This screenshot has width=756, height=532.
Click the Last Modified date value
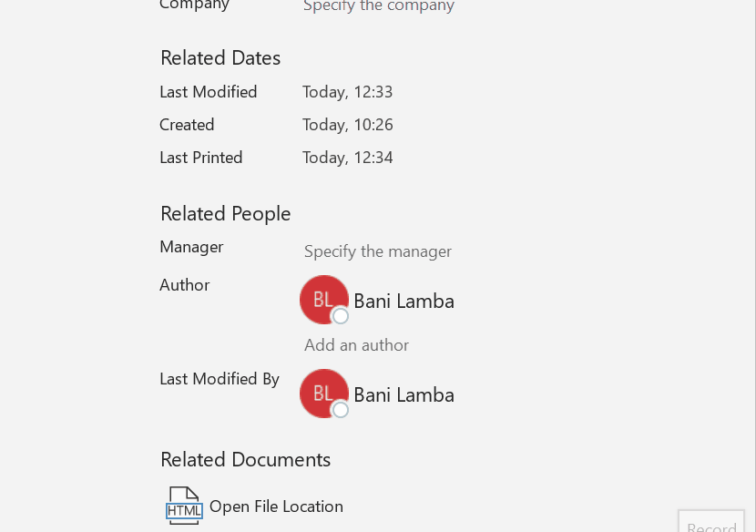347,92
